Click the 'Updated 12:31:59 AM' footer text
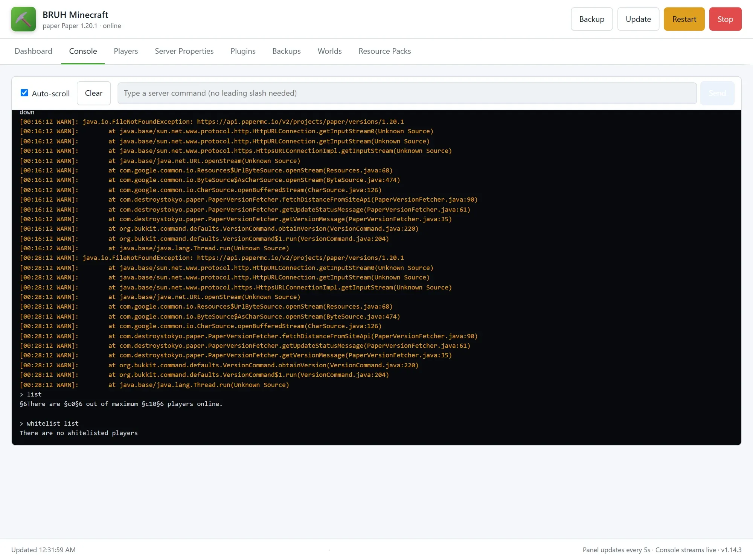The width and height of the screenshot is (753, 560). 43,550
